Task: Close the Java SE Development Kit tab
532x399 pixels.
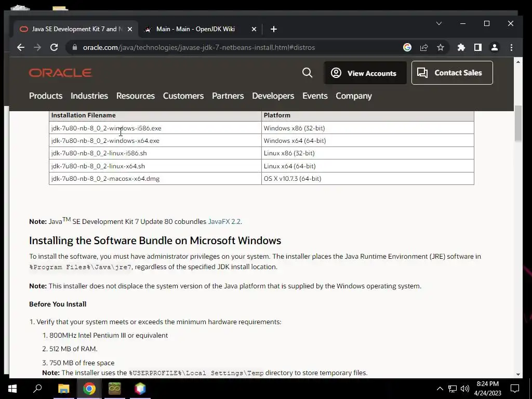Action: pos(129,29)
